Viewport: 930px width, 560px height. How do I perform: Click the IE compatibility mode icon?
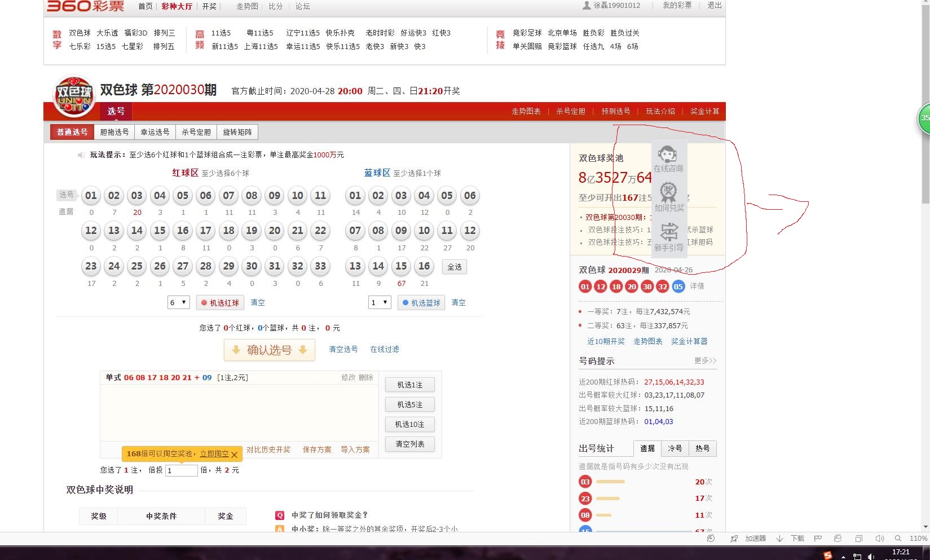(x=838, y=539)
